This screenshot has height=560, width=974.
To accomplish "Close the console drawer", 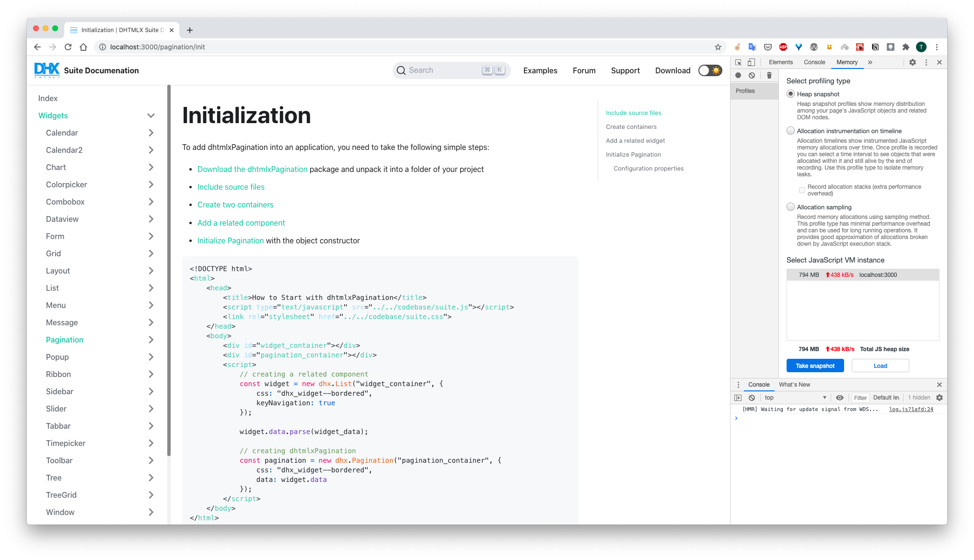I will [939, 385].
